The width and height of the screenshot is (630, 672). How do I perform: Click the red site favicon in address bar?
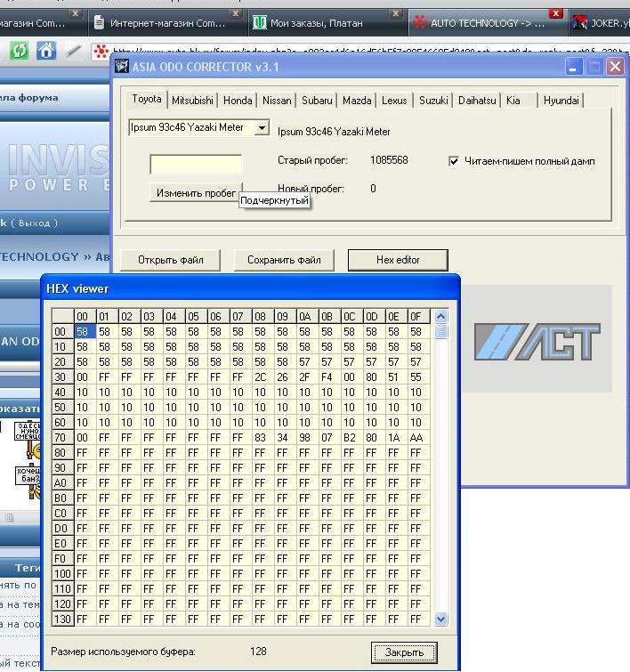[x=101, y=52]
